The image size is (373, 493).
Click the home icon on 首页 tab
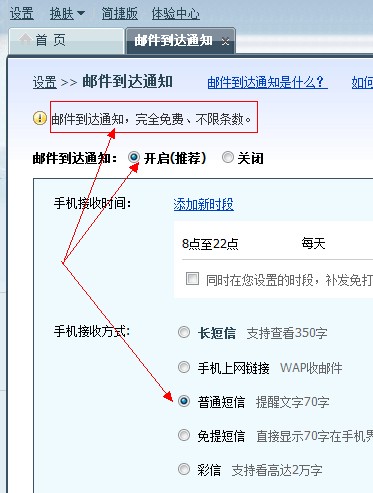point(25,39)
